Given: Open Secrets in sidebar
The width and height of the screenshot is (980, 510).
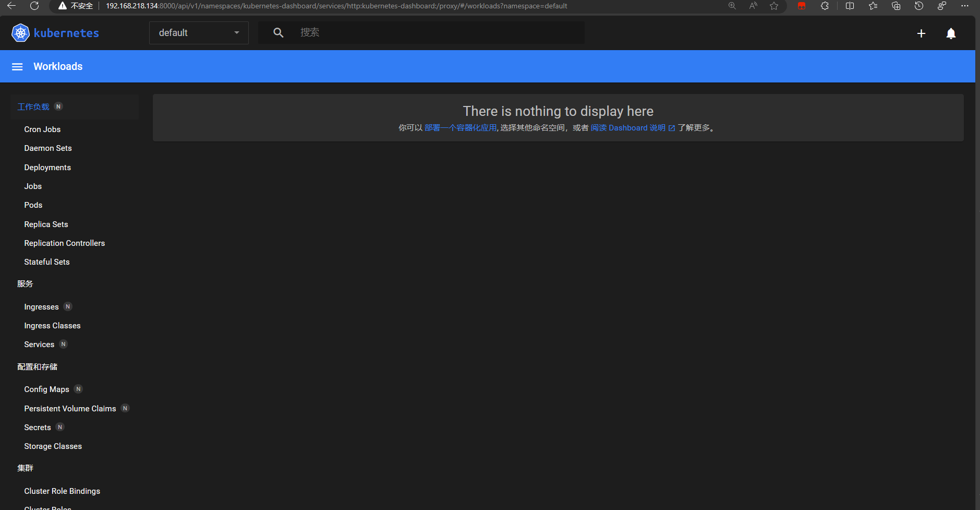Looking at the screenshot, I should (x=38, y=428).
